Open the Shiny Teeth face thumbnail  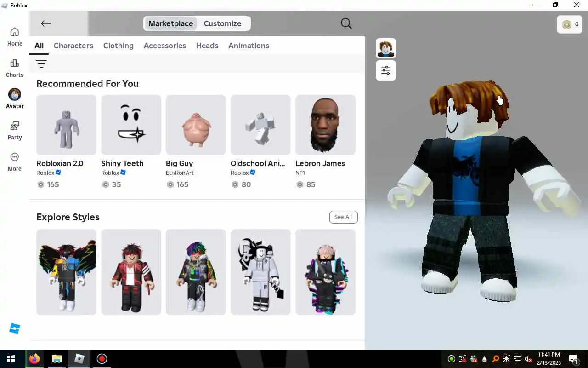[x=131, y=125]
